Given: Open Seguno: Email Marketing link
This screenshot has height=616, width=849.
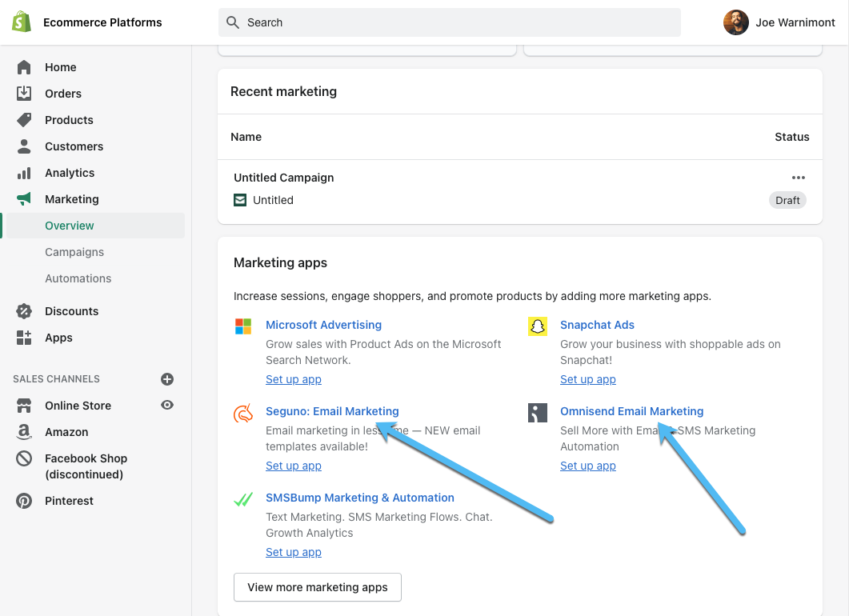Looking at the screenshot, I should click(x=332, y=411).
